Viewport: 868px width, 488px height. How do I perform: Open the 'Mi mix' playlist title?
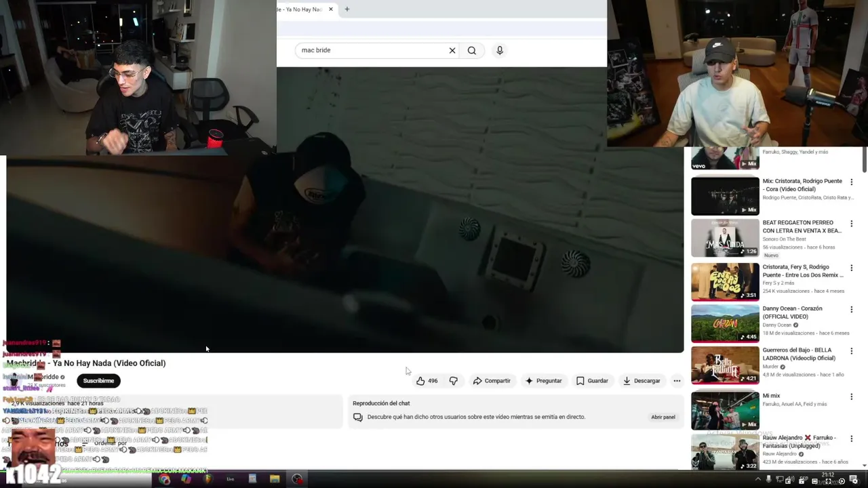coord(771,396)
